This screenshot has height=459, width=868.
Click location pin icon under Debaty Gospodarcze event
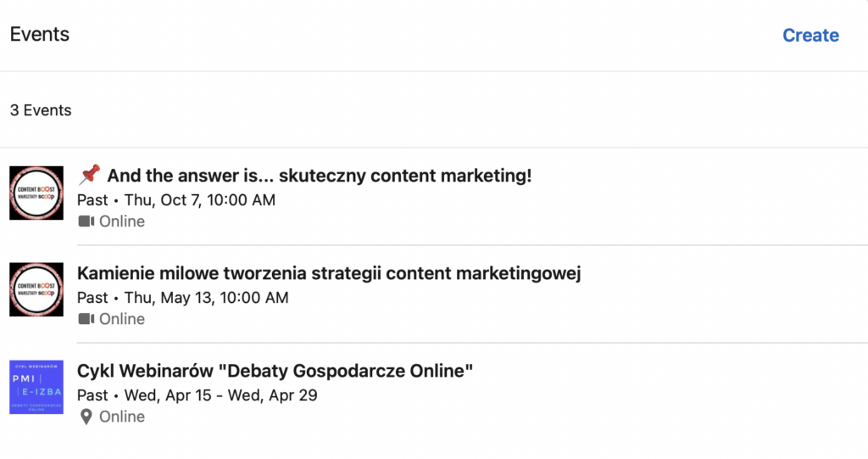pos(86,417)
